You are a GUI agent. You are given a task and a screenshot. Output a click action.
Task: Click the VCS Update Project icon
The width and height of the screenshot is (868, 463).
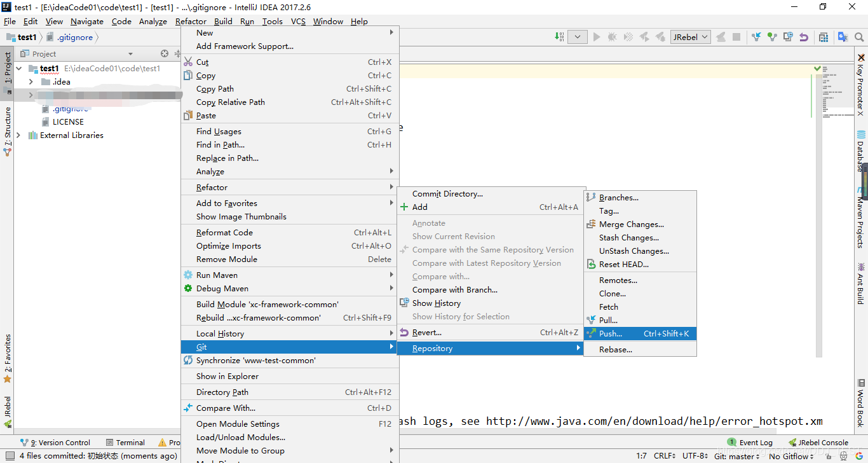[756, 37]
